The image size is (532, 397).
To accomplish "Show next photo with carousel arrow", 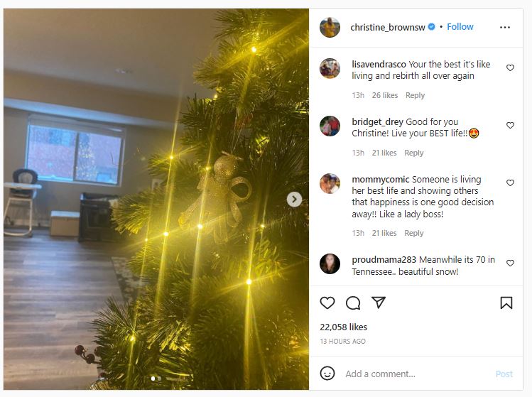I will pyautogui.click(x=294, y=199).
